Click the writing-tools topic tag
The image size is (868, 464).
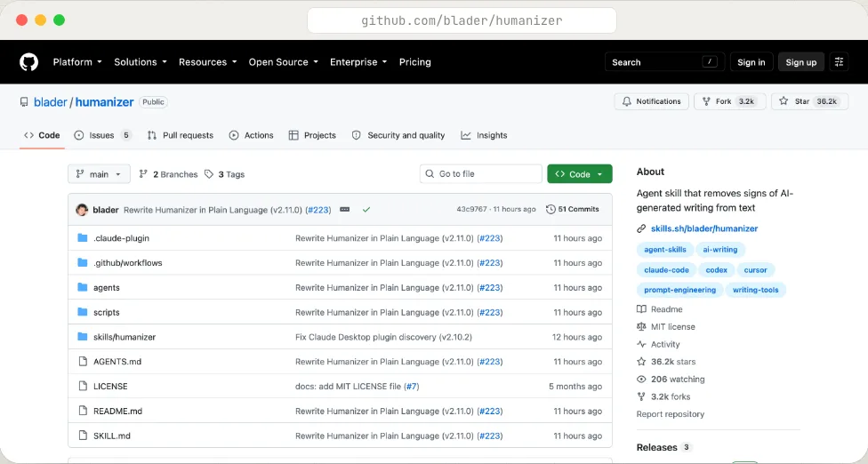pyautogui.click(x=756, y=290)
